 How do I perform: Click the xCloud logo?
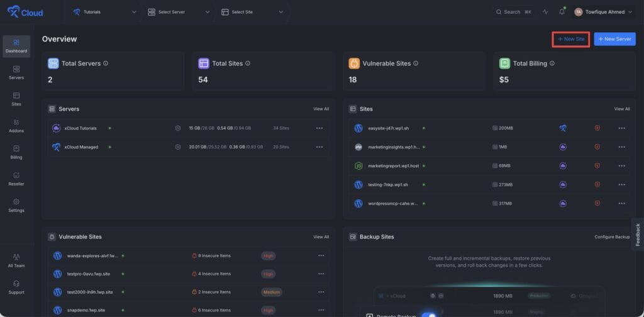click(x=25, y=12)
